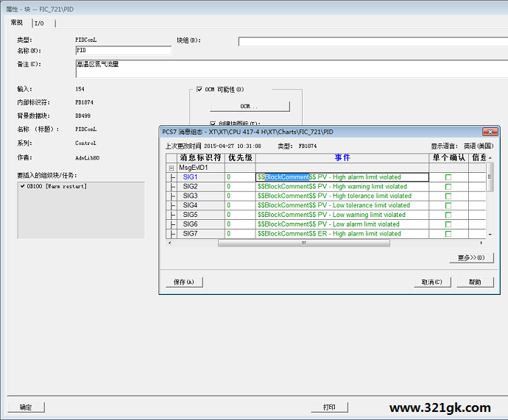Image resolution: width=508 pixels, height=420 pixels.
Task: Click the 保存 button in the message dialog
Action: 183,282
